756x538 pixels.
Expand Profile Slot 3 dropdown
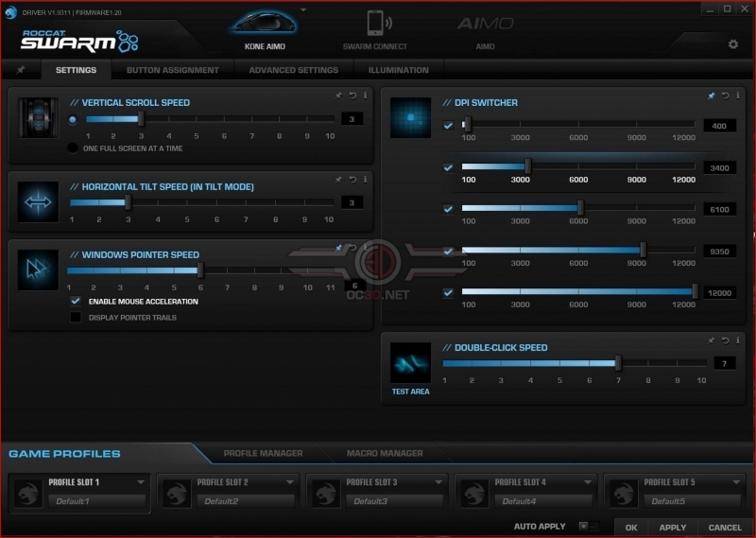point(438,482)
